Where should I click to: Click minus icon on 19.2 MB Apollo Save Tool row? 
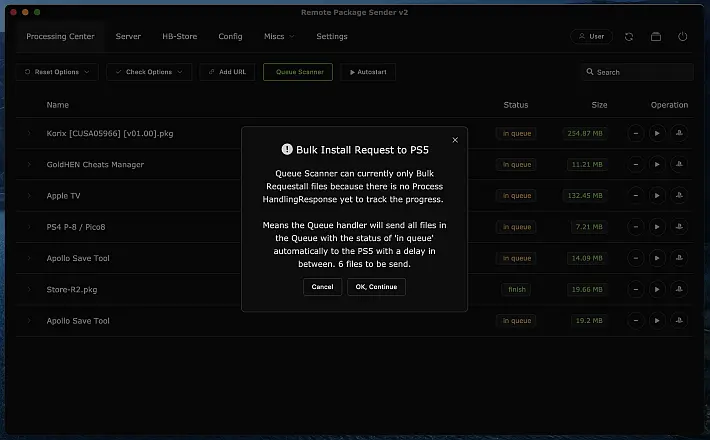tap(636, 320)
